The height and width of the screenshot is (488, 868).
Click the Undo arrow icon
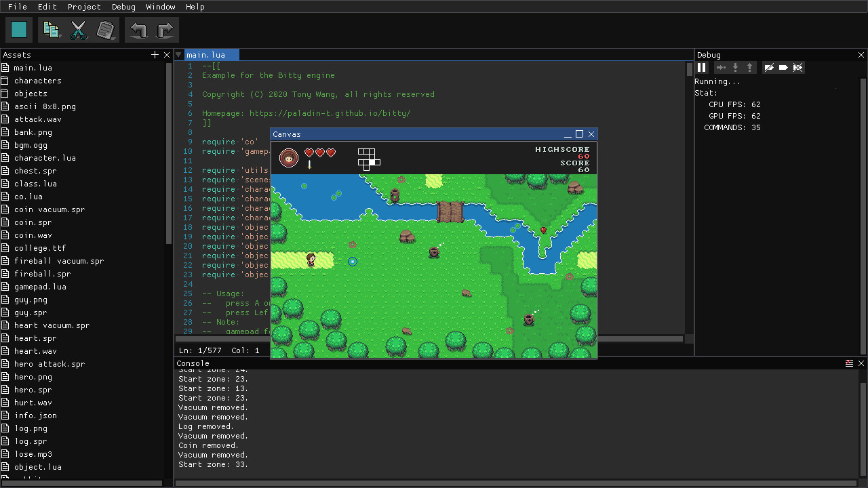tap(138, 29)
